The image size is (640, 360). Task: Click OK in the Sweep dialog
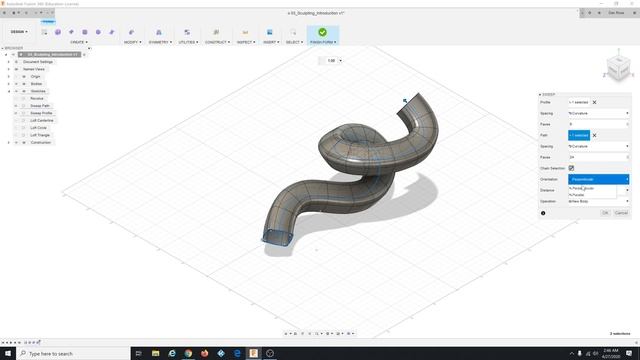tap(605, 213)
